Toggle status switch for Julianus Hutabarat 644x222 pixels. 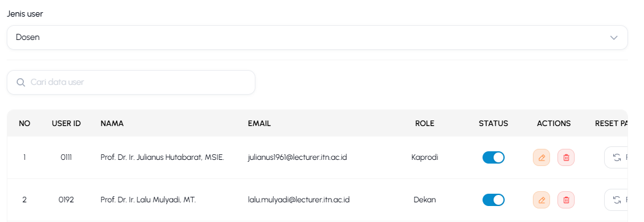493,157
